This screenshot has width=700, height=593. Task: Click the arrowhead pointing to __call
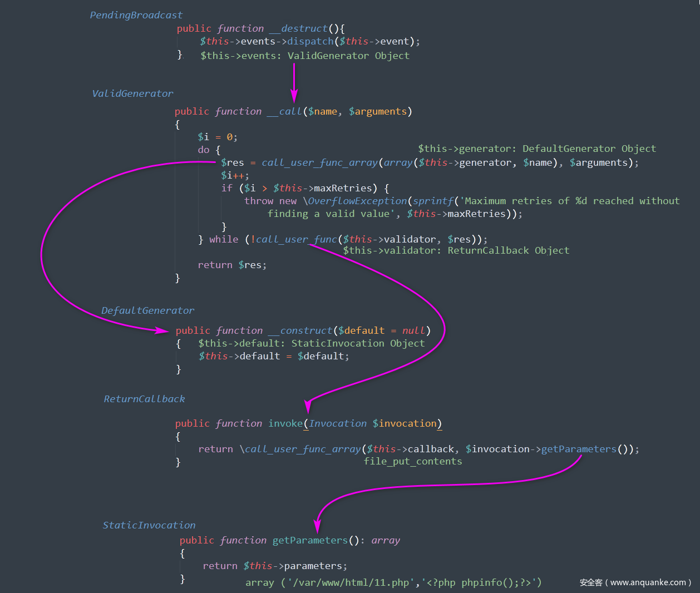[294, 96]
